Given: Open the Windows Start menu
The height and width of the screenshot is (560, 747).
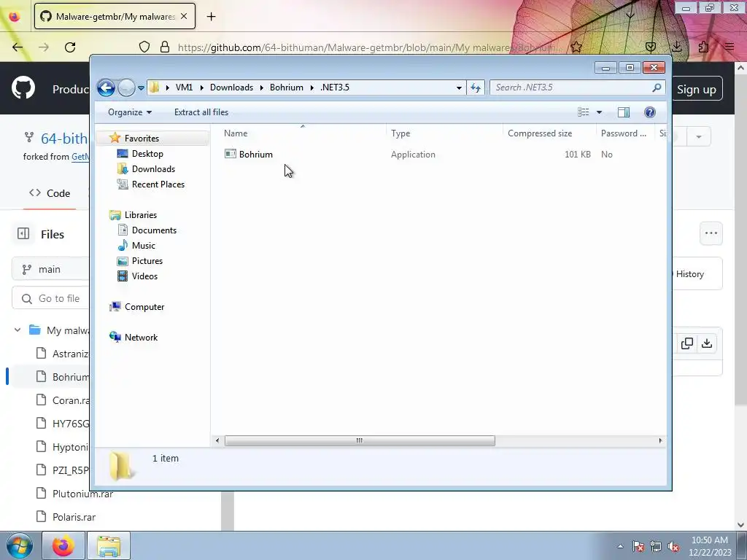Looking at the screenshot, I should pos(19,545).
